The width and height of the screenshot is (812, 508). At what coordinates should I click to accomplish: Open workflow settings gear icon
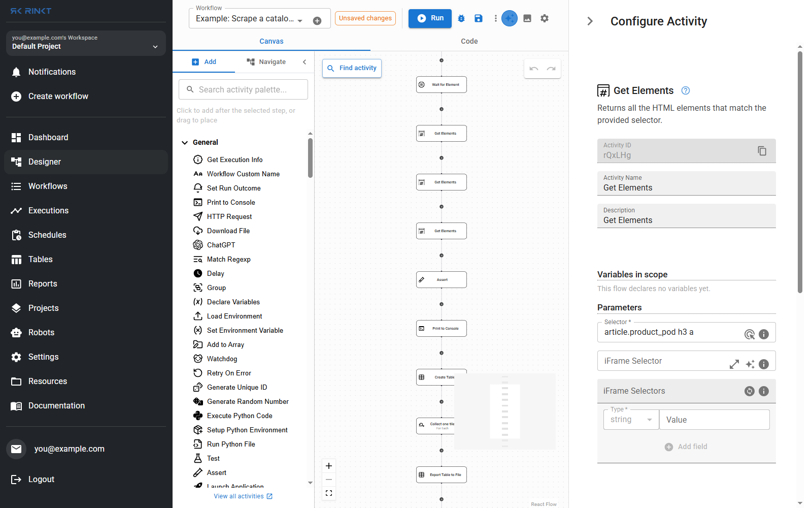(545, 18)
